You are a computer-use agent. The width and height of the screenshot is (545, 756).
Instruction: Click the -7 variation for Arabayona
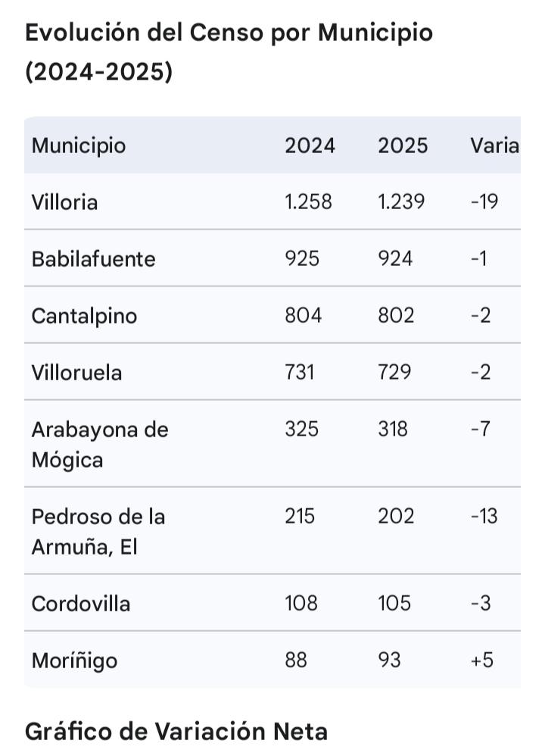coord(480,429)
